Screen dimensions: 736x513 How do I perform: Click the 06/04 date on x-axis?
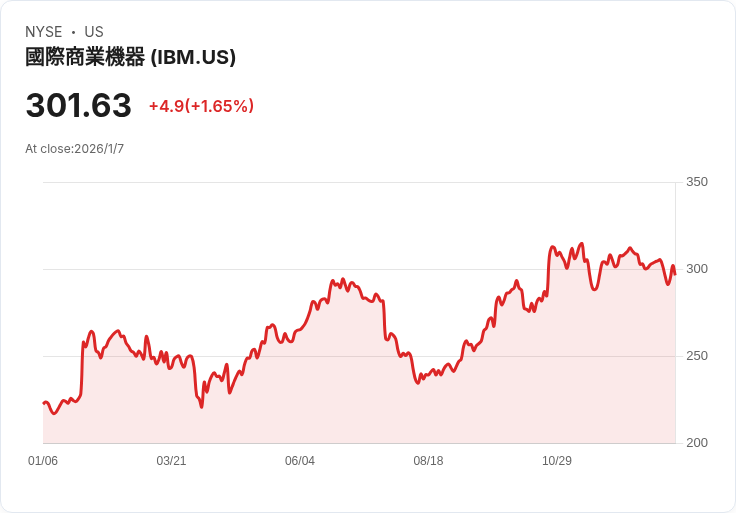[x=300, y=461]
